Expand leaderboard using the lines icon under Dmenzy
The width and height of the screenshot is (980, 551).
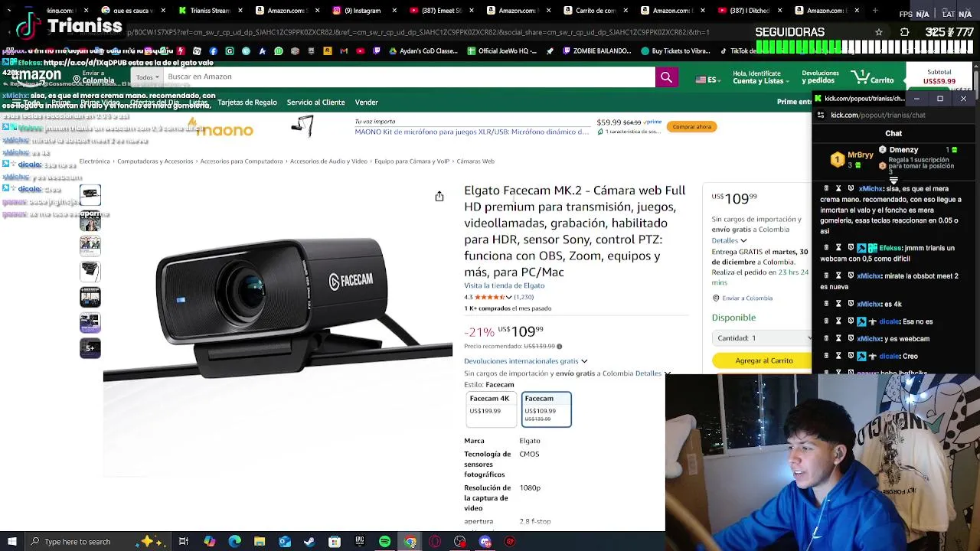click(x=893, y=181)
